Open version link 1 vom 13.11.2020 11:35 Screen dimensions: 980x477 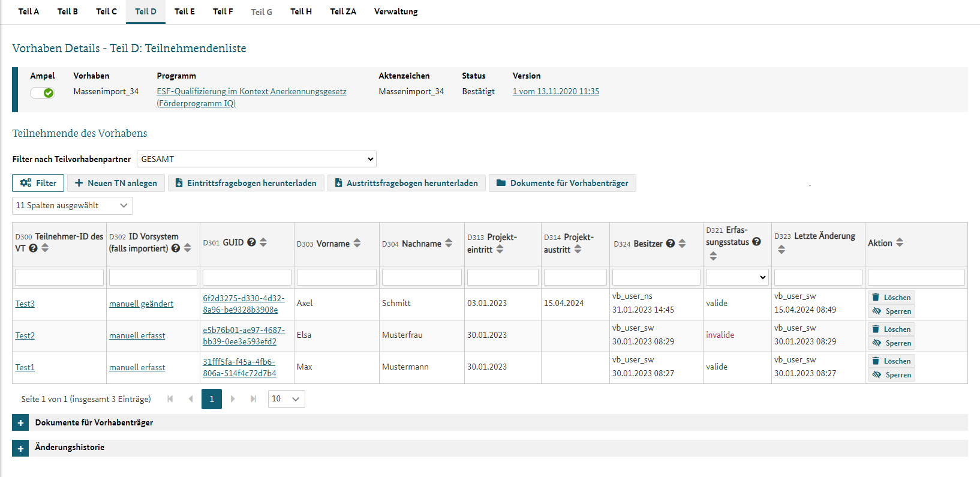click(x=556, y=91)
